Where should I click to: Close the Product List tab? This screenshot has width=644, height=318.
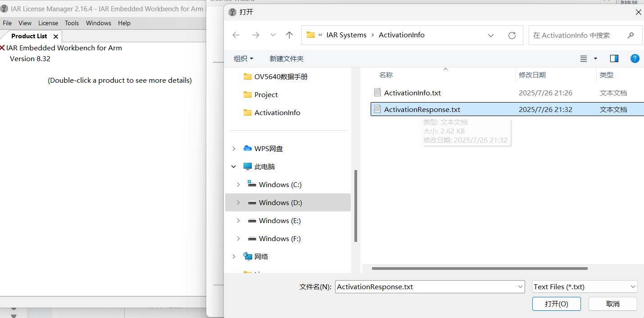[x=56, y=36]
